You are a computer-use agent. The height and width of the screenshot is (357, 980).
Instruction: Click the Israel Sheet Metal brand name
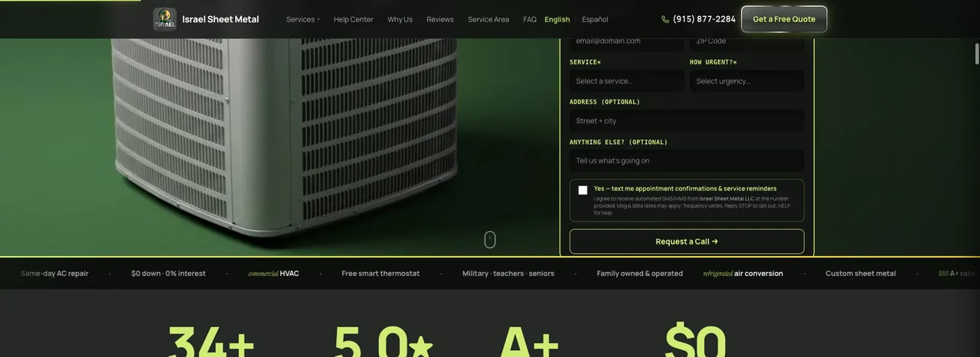tap(220, 19)
